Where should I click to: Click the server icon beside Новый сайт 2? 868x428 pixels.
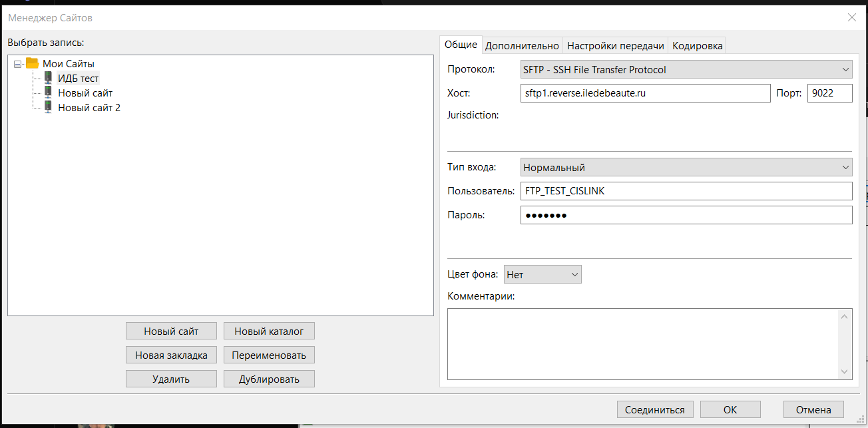coord(48,108)
